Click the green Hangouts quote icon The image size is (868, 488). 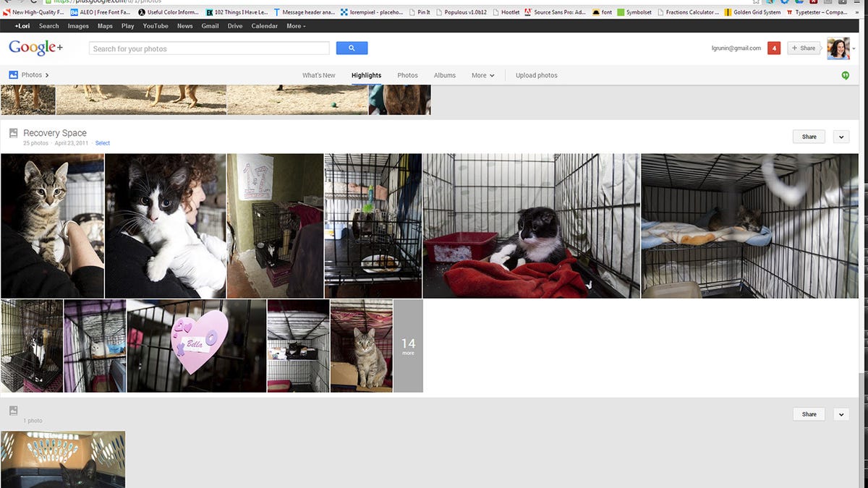tap(845, 75)
